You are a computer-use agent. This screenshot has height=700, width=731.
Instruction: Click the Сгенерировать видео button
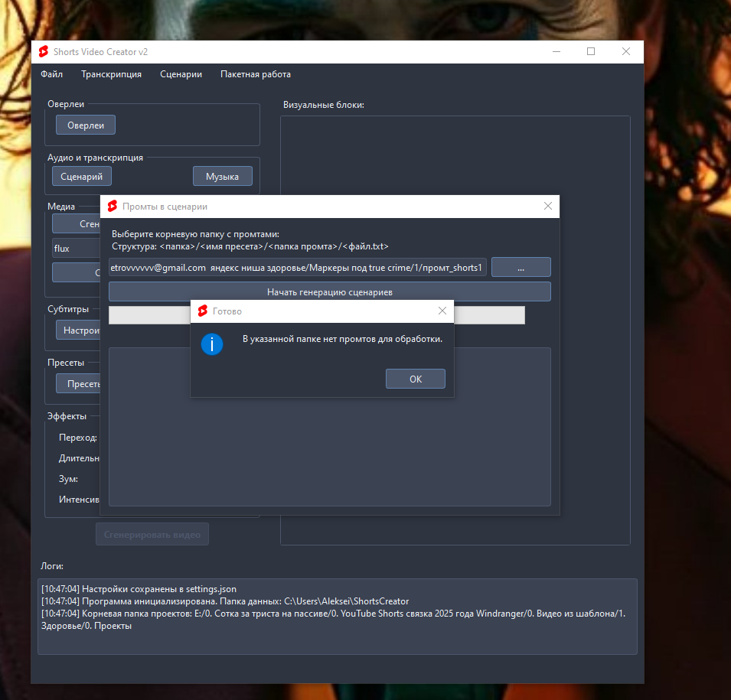pyautogui.click(x=152, y=535)
